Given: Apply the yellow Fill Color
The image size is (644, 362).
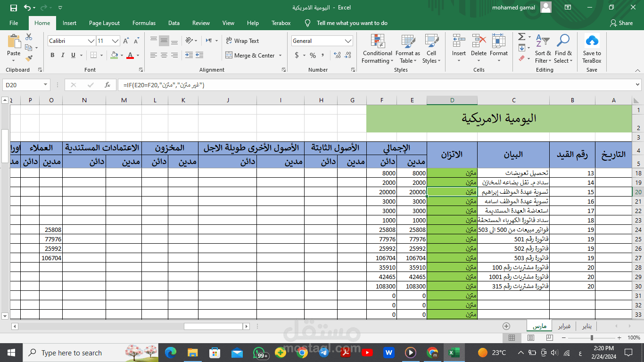Looking at the screenshot, I should tap(114, 56).
